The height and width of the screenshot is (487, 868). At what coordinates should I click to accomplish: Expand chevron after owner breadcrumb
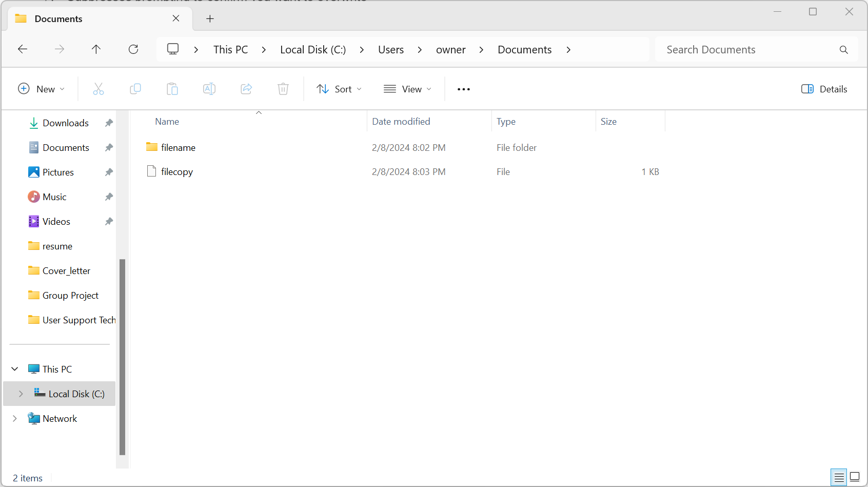point(481,50)
